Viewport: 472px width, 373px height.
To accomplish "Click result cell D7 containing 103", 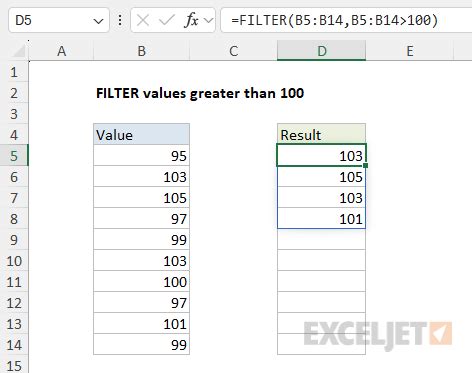I will click(x=321, y=198).
